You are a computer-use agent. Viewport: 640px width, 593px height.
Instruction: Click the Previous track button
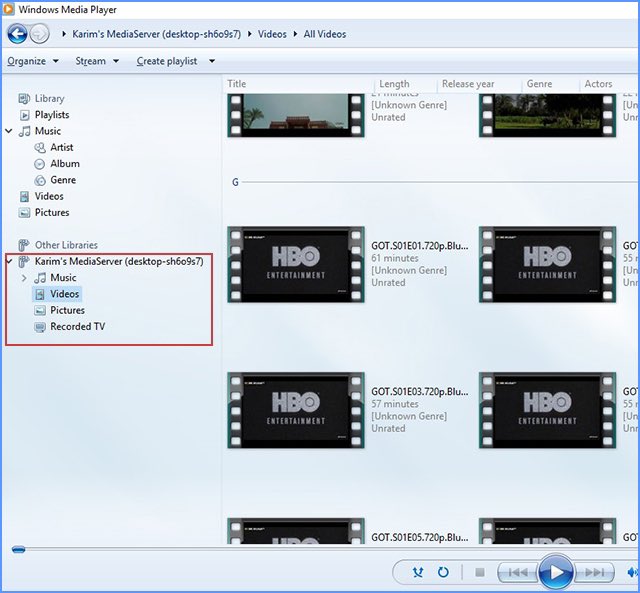tap(518, 572)
